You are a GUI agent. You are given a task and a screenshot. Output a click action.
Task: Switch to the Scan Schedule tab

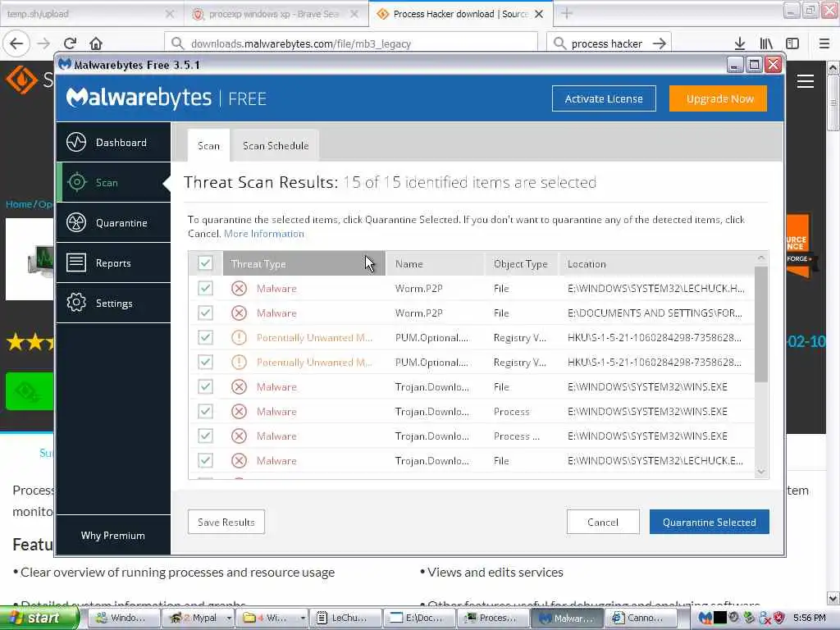[276, 146]
